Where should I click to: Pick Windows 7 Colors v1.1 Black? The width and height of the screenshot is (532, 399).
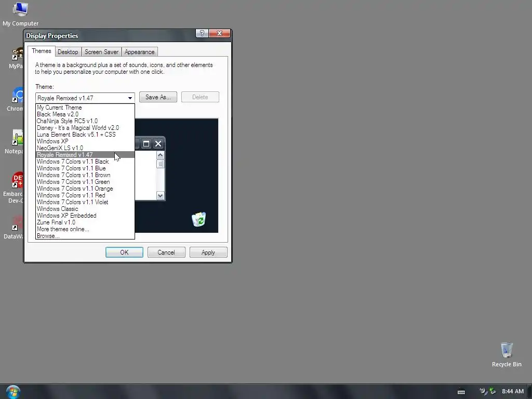(85, 162)
